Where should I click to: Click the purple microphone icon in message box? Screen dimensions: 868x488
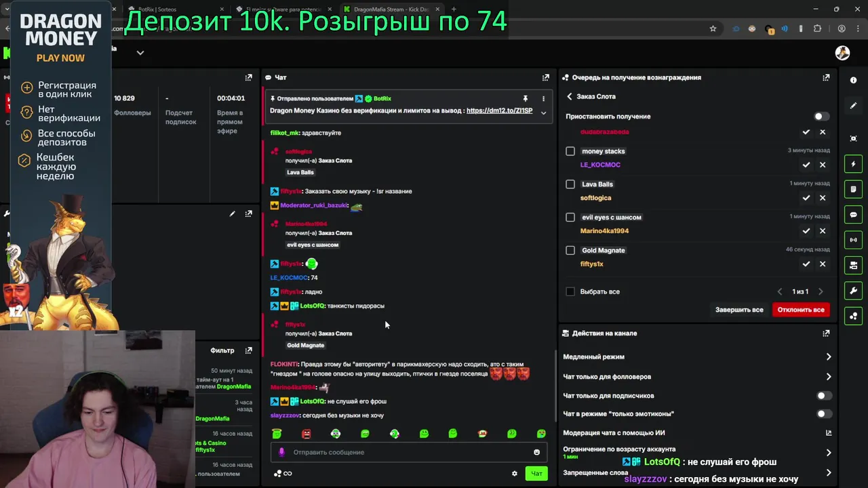tap(281, 452)
